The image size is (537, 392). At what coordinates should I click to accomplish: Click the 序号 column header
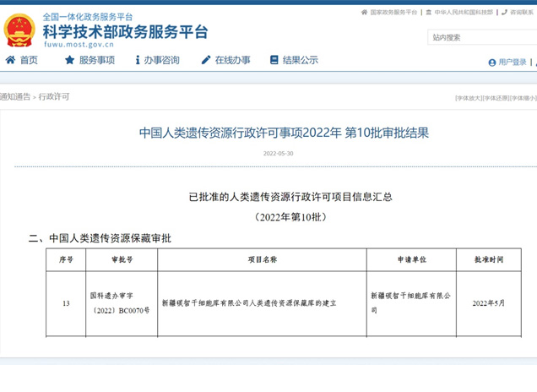[x=66, y=259]
